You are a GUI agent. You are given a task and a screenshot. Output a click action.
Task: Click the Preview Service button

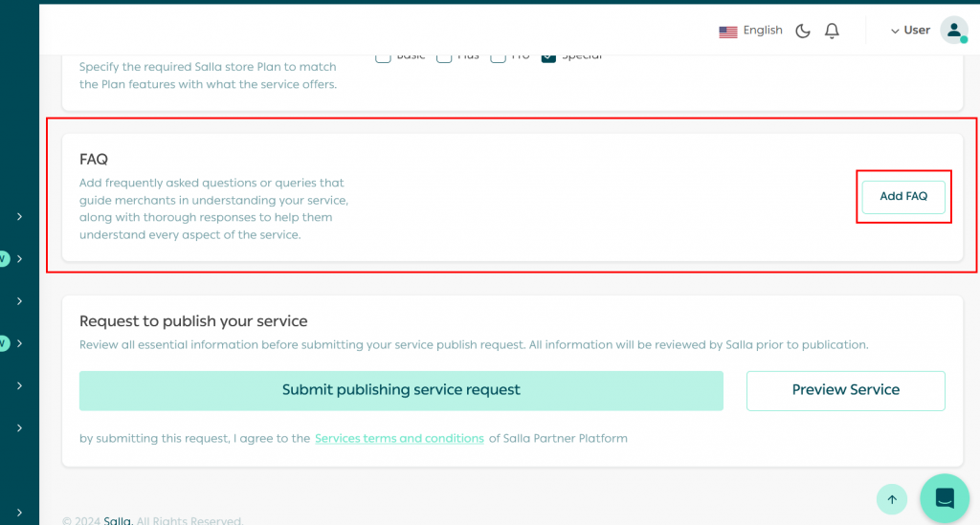(x=845, y=390)
